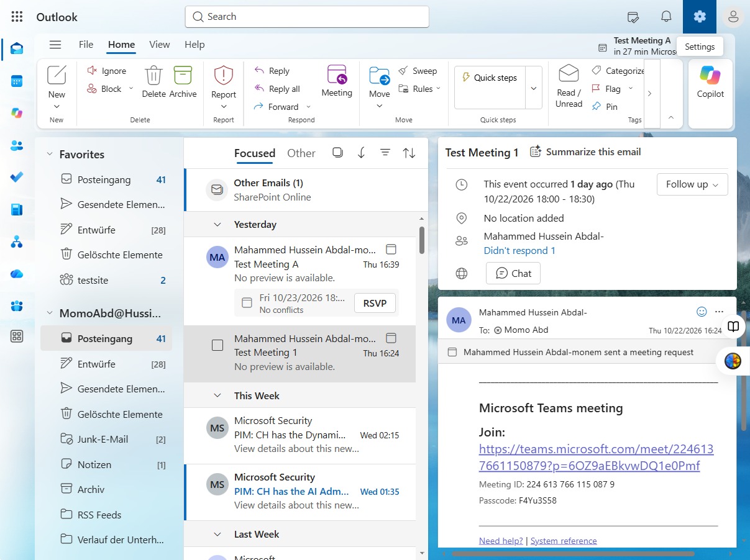Click the Chat button
The width and height of the screenshot is (750, 560).
point(513,273)
